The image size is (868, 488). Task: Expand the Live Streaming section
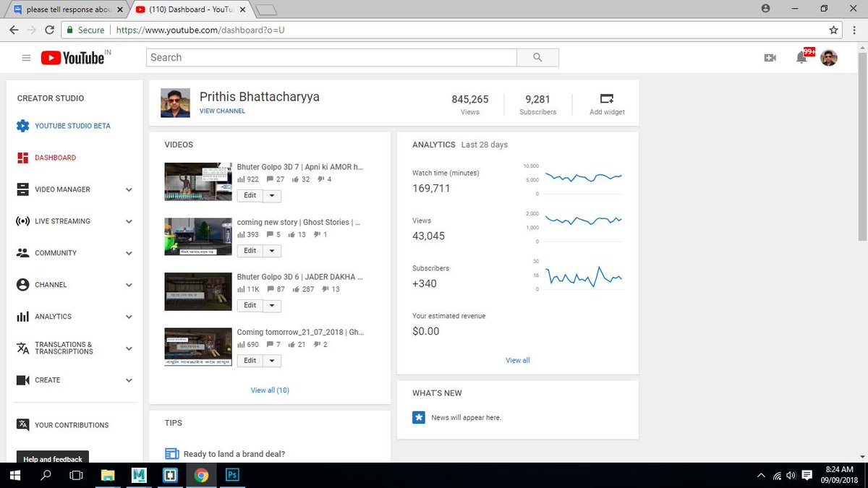(x=129, y=221)
